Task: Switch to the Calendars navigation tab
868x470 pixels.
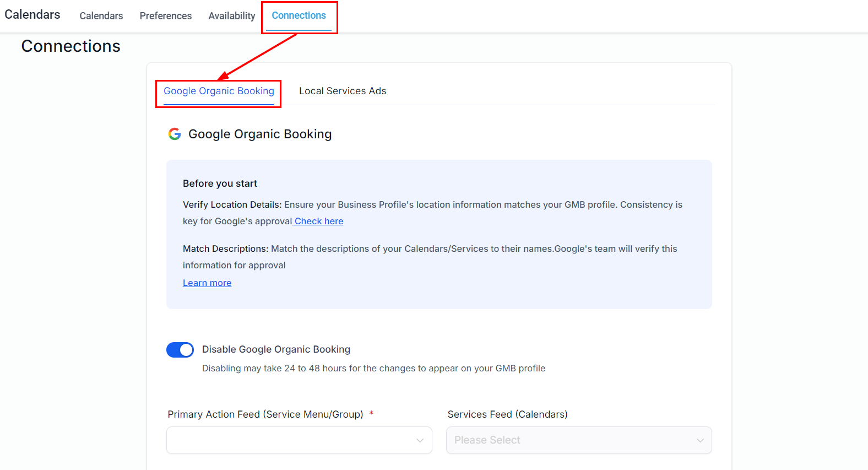Action: pyautogui.click(x=101, y=16)
